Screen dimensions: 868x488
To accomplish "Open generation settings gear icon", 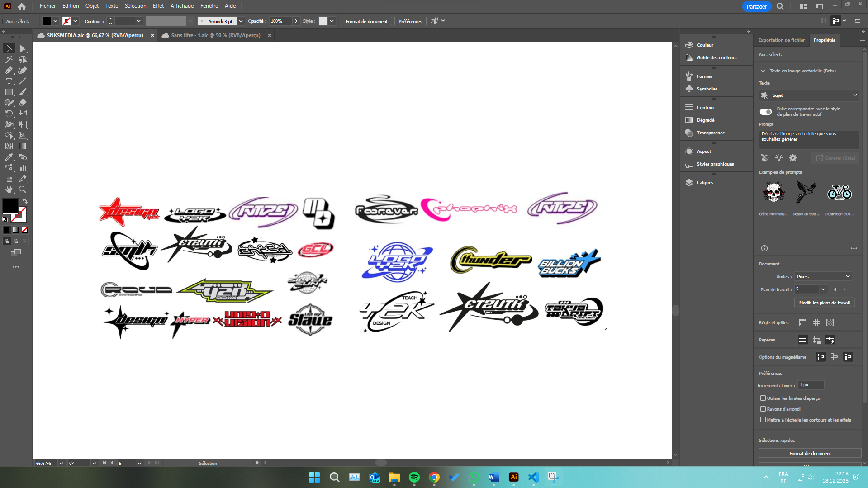I will (793, 158).
